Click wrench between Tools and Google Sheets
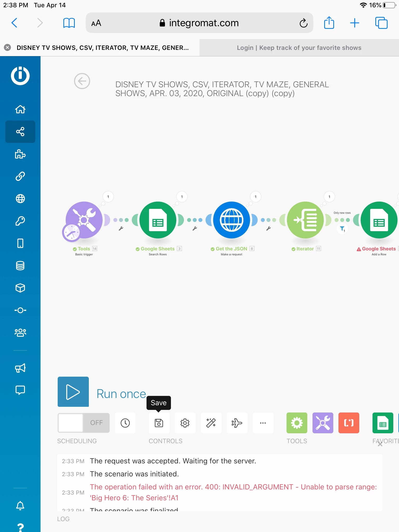The height and width of the screenshot is (532, 399). [x=121, y=229]
